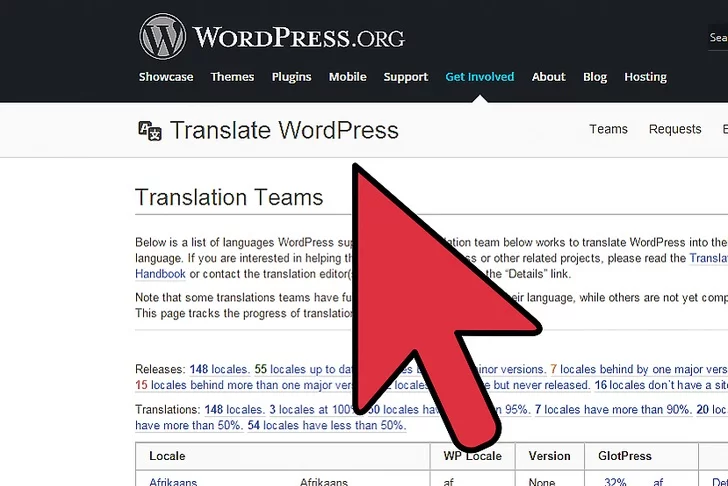Switch to the Requests tab

[675, 129]
